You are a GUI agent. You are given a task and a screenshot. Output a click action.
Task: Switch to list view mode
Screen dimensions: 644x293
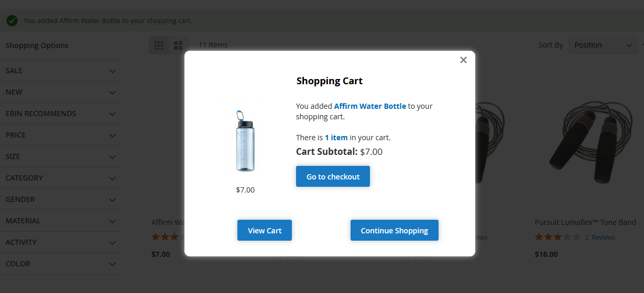point(178,46)
